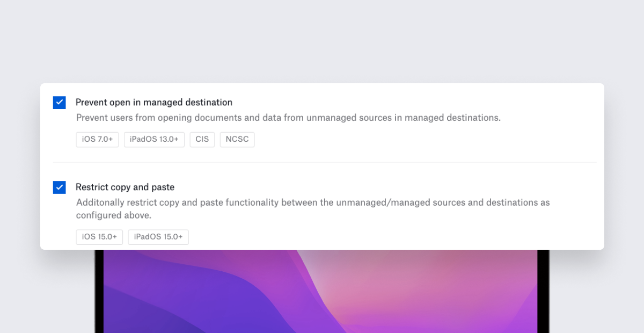Select the iOS 15.0+ badge under copy restriction
The height and width of the screenshot is (333, 644).
click(99, 237)
